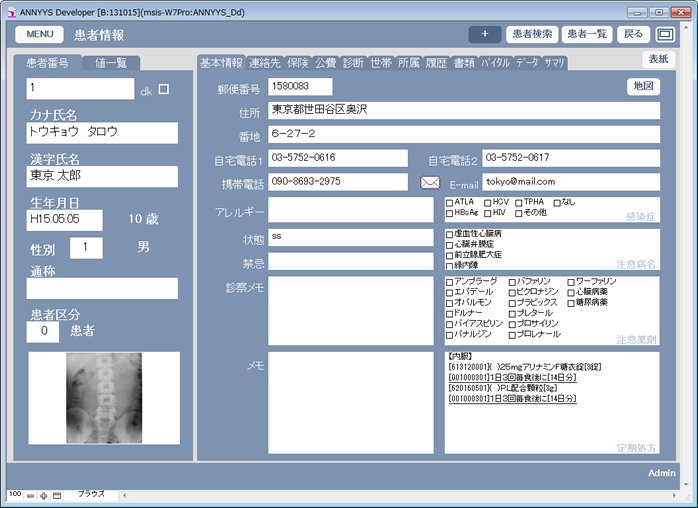Click the window layout icon next to 戻る
The image size is (698, 508).
[x=666, y=34]
